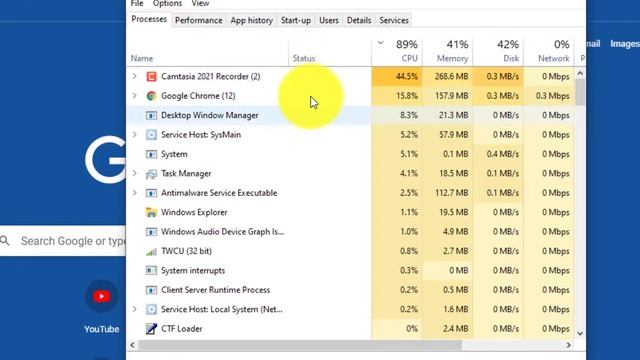Expand the Task Manager process group
Screen dimensions: 640x360
click(x=134, y=173)
